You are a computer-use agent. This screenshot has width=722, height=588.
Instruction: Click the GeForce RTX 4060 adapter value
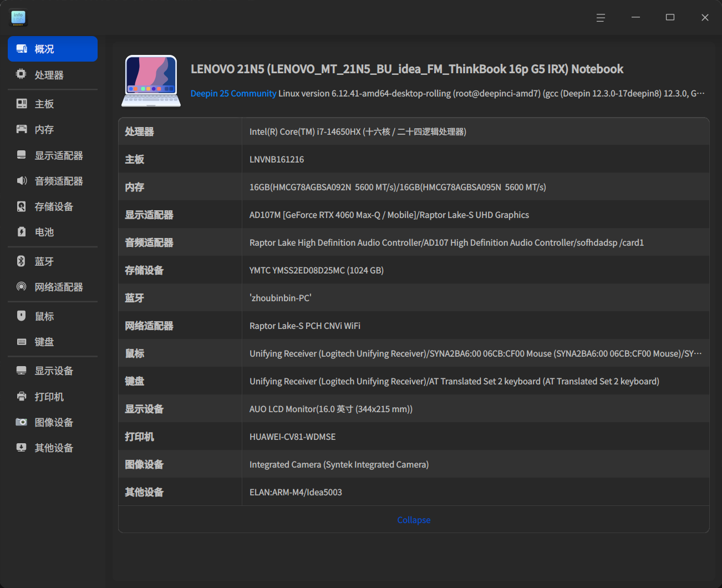(389, 215)
